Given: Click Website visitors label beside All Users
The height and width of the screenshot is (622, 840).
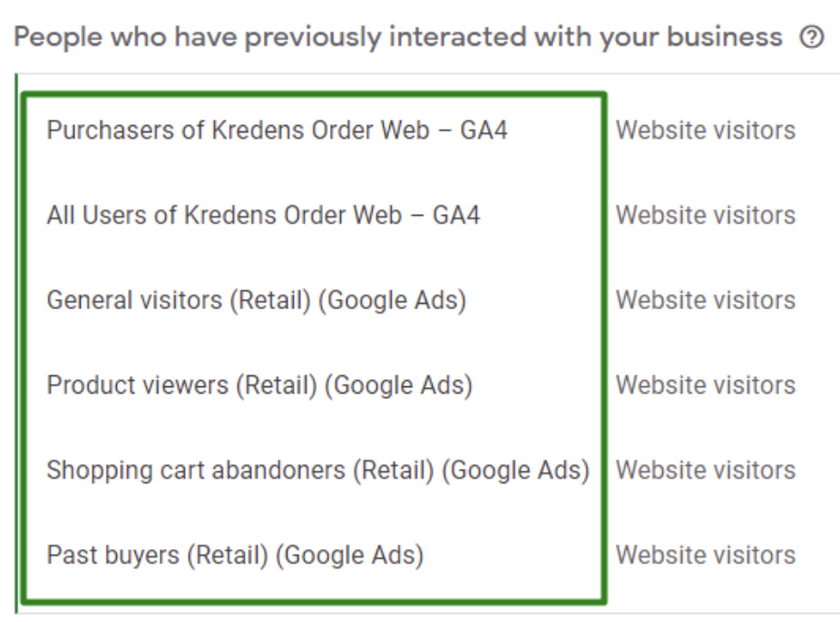Looking at the screenshot, I should tap(706, 216).
